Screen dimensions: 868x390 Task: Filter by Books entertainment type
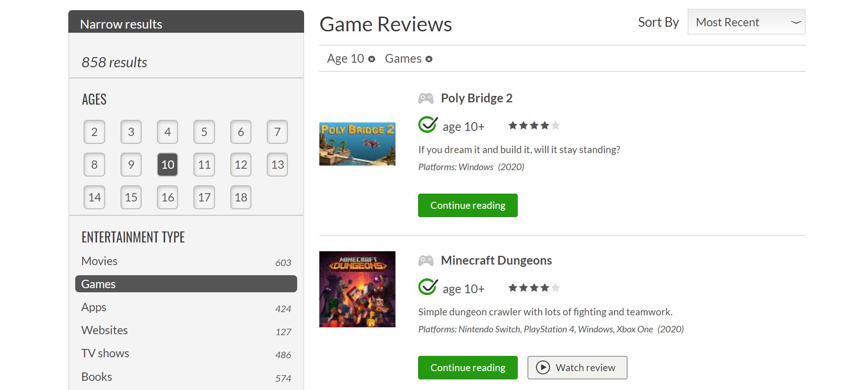(186, 377)
